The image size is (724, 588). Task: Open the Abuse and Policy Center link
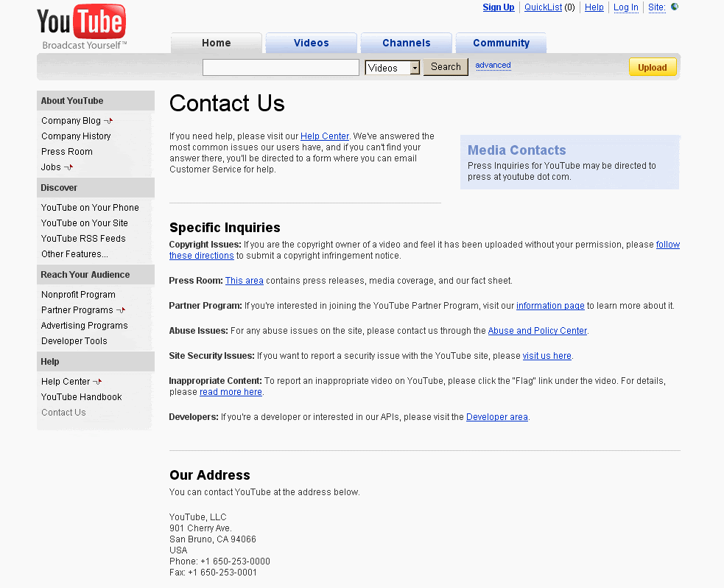537,331
